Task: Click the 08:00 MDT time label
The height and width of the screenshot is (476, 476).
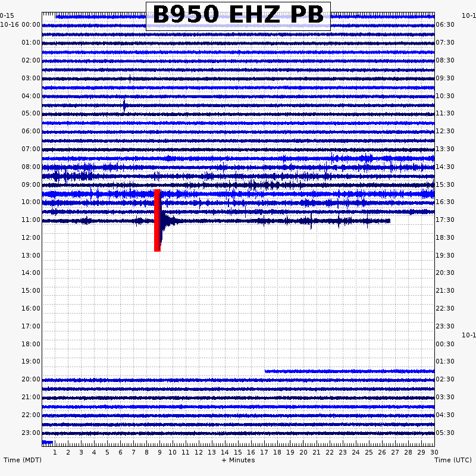Action: [31, 167]
